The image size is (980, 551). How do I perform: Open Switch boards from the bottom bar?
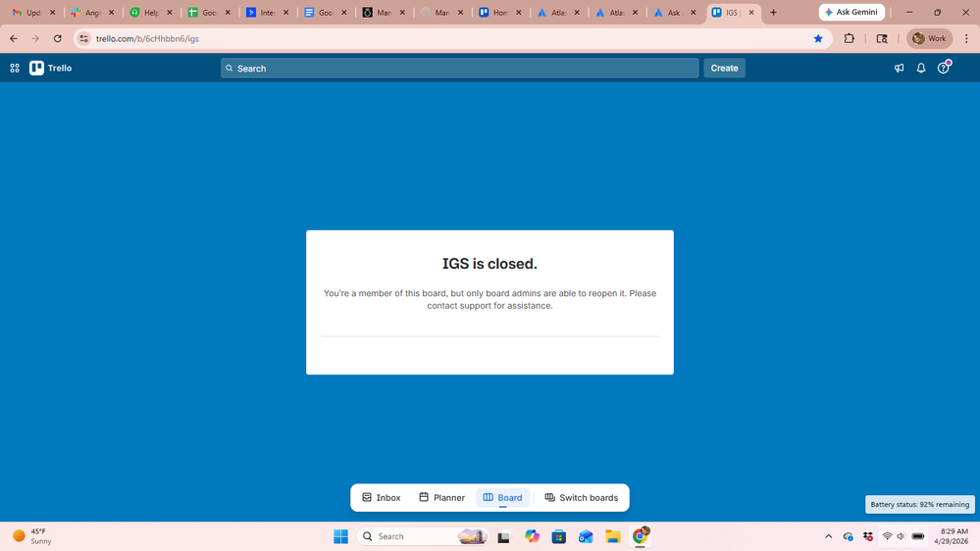582,497
